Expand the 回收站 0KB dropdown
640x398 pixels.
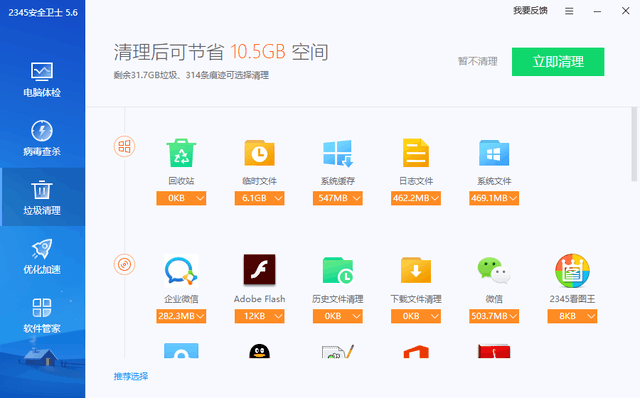click(x=181, y=198)
